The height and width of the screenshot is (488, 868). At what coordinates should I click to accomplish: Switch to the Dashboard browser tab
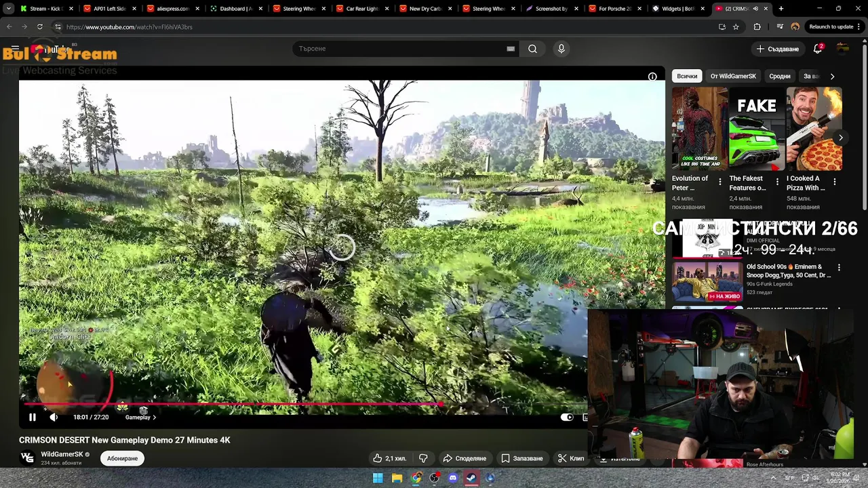[x=235, y=9]
